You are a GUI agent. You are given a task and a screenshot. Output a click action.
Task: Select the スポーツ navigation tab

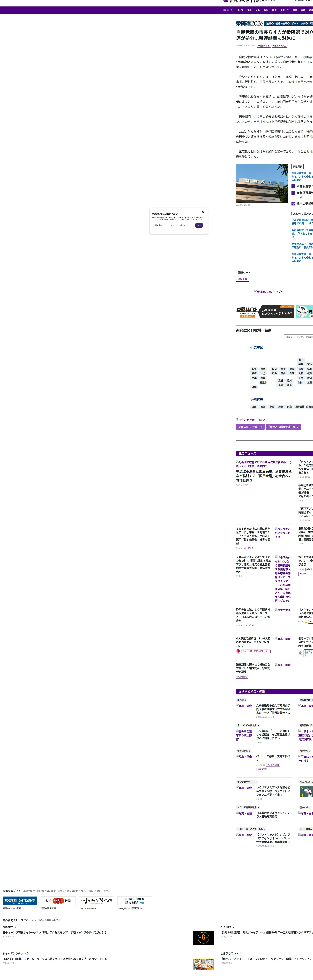[x=284, y=10]
